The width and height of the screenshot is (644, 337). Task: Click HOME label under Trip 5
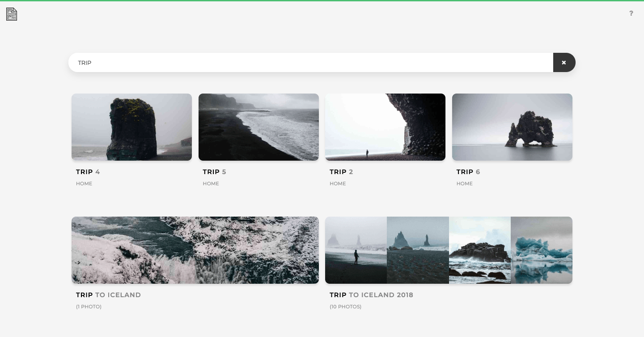click(211, 183)
